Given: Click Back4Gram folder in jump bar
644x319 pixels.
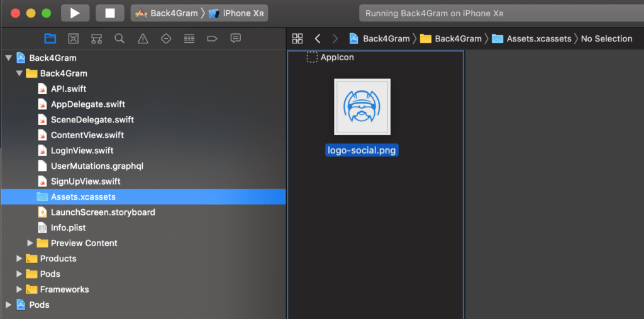Looking at the screenshot, I should coord(450,38).
